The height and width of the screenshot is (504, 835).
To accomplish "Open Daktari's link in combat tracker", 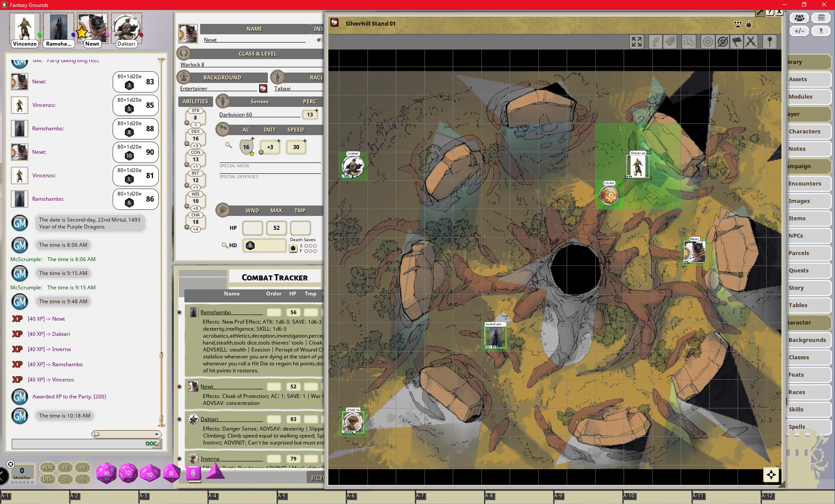I will (194, 419).
